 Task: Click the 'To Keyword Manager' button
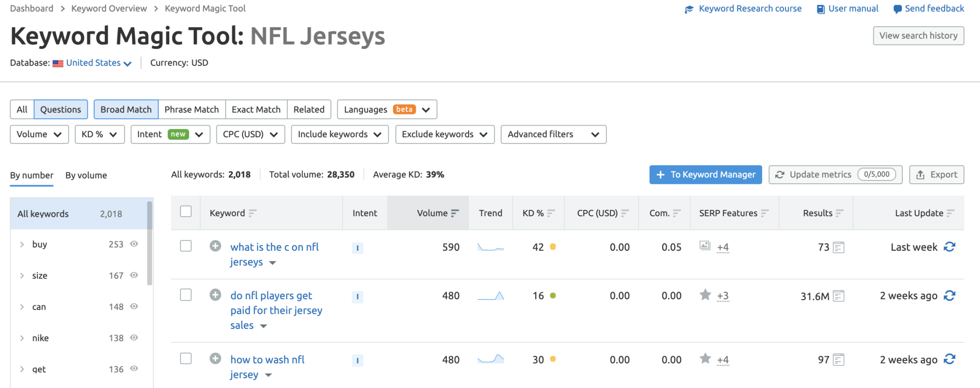[x=705, y=175]
